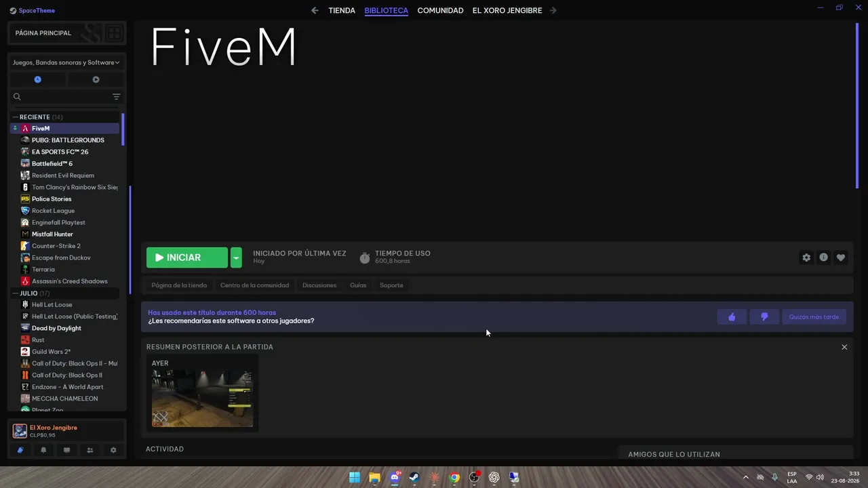Select PUBG: BATTLEGROUNDS in the list
The image size is (868, 488).
tap(68, 140)
